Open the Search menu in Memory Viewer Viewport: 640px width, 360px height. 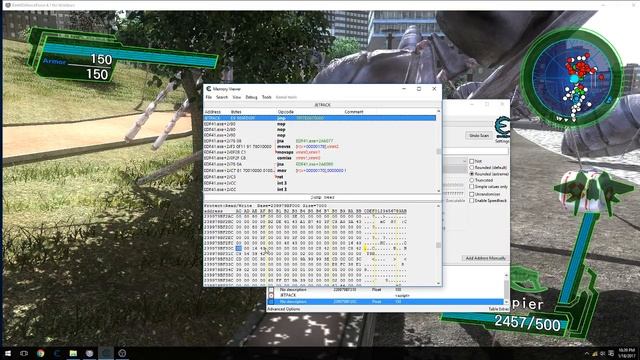point(222,97)
